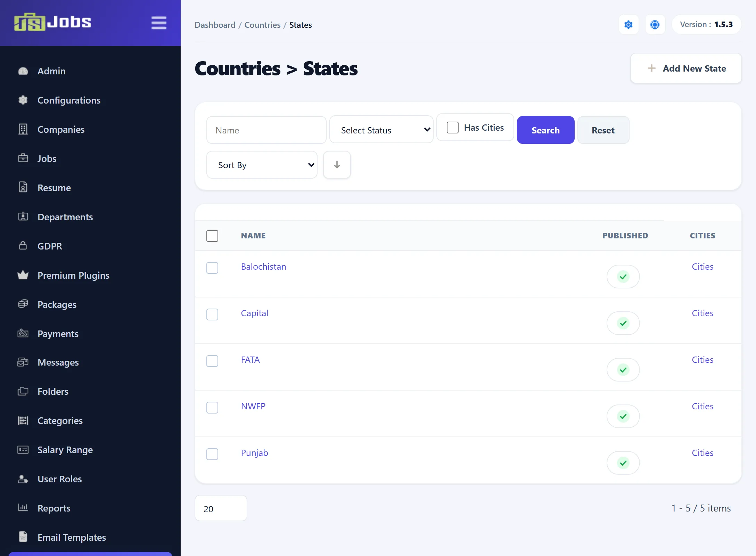Click the Search button
The height and width of the screenshot is (556, 756).
pos(545,130)
